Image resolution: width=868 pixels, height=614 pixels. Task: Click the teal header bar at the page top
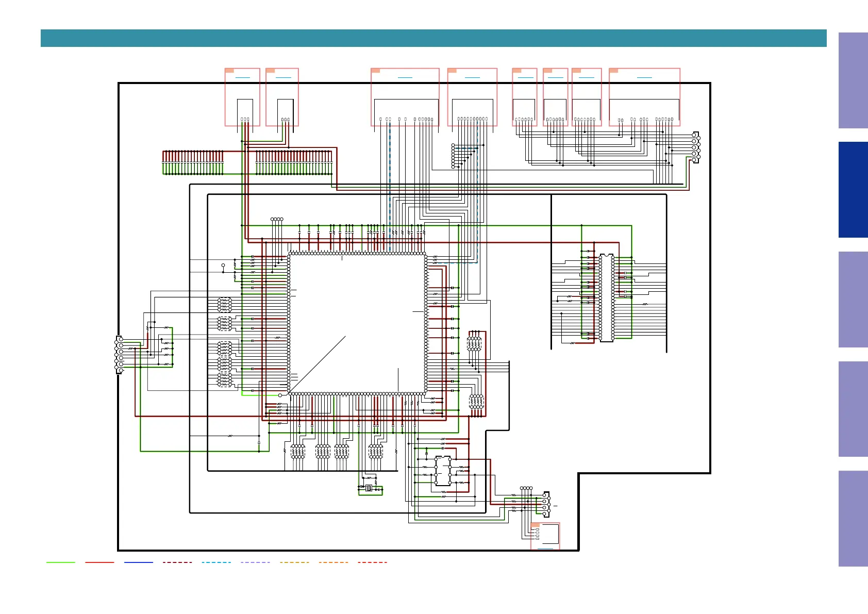point(433,38)
